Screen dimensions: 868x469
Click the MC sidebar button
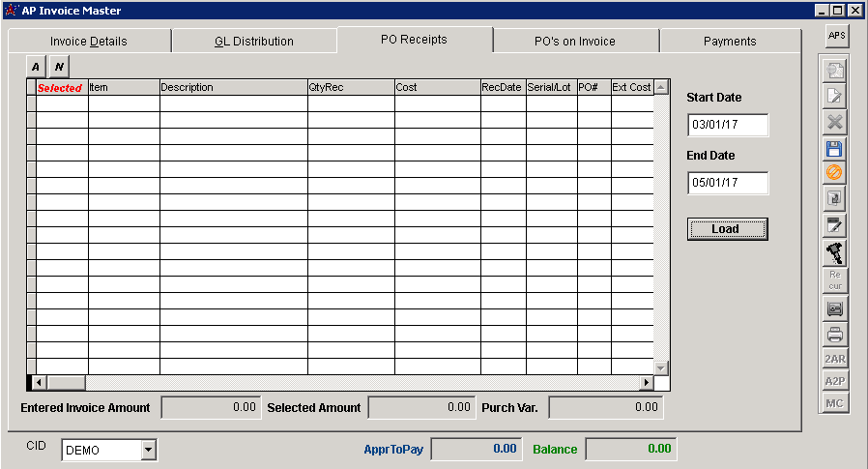835,403
